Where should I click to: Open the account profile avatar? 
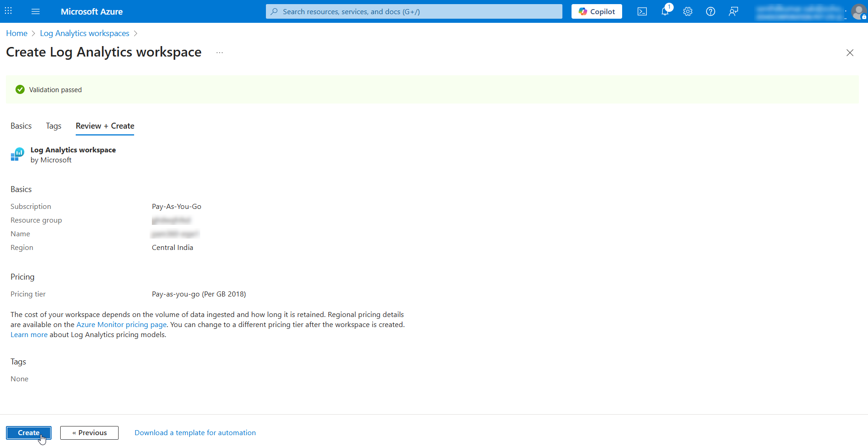(857, 11)
